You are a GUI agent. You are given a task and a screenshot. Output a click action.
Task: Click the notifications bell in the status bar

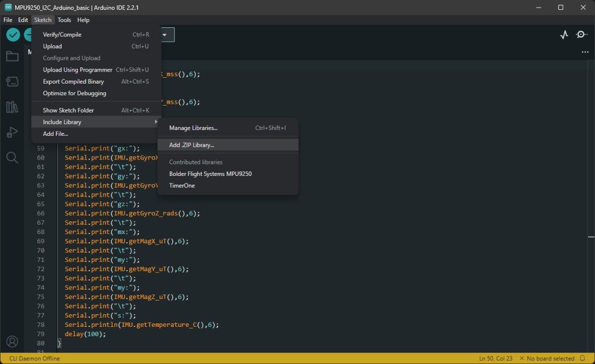[x=583, y=358]
